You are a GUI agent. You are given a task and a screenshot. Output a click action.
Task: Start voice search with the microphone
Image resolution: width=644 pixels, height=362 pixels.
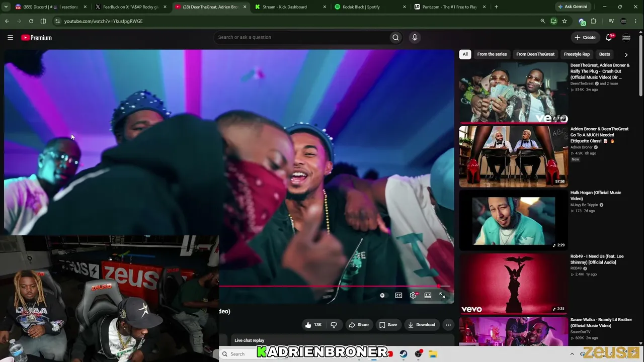pos(415,37)
